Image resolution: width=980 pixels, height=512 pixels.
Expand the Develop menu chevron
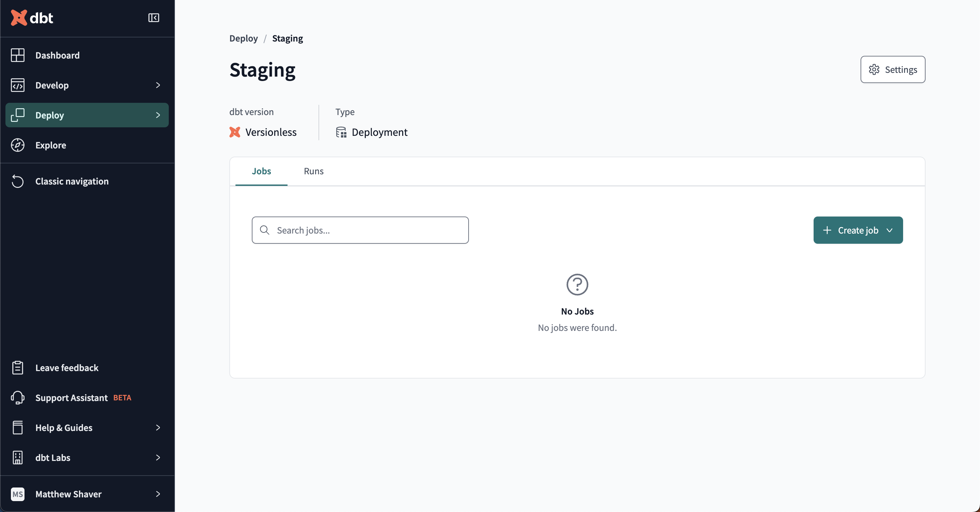(x=158, y=85)
